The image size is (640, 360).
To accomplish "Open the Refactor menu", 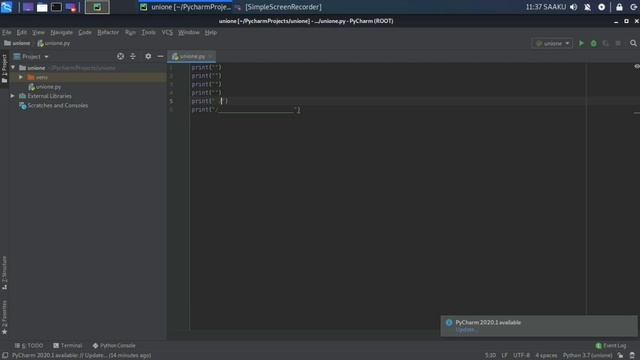I will (108, 32).
